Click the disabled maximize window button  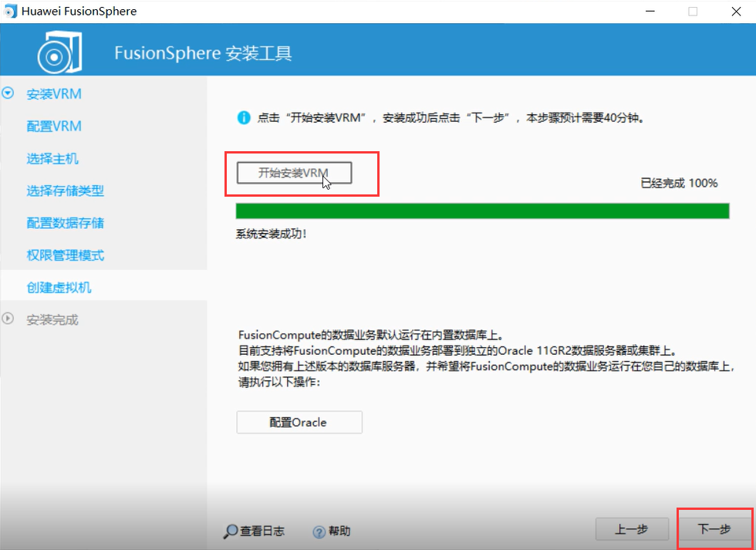pos(693,12)
